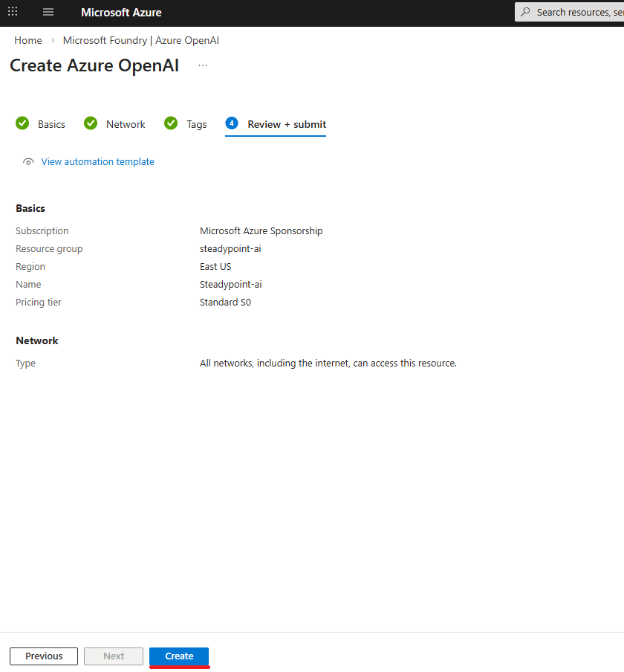The width and height of the screenshot is (624, 672).
Task: Click the Previous button
Action: (x=44, y=656)
